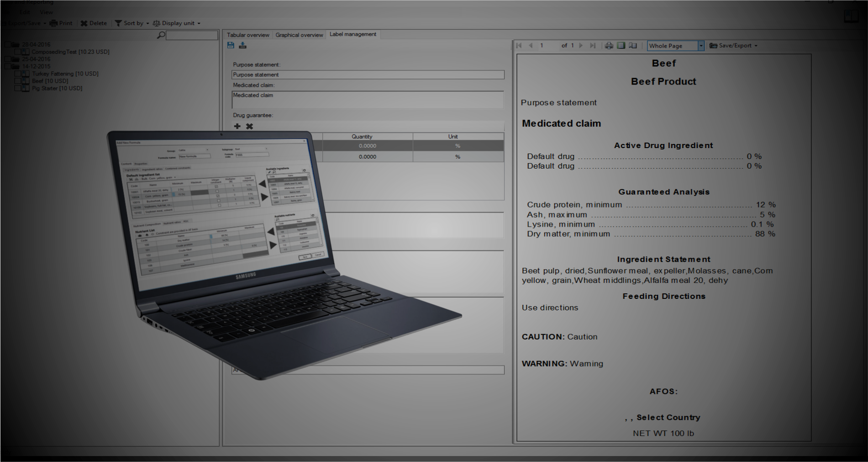The width and height of the screenshot is (868, 462).
Task: Click the report viewer print icon
Action: click(609, 46)
